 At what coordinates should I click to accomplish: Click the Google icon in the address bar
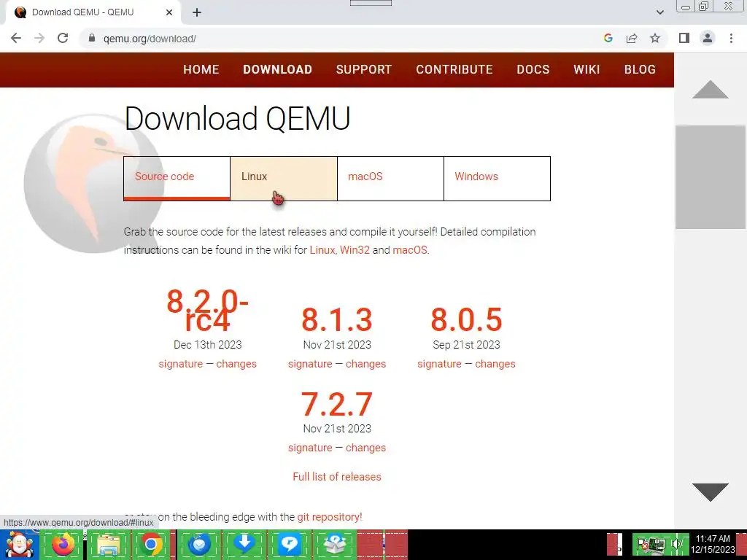[x=608, y=38]
